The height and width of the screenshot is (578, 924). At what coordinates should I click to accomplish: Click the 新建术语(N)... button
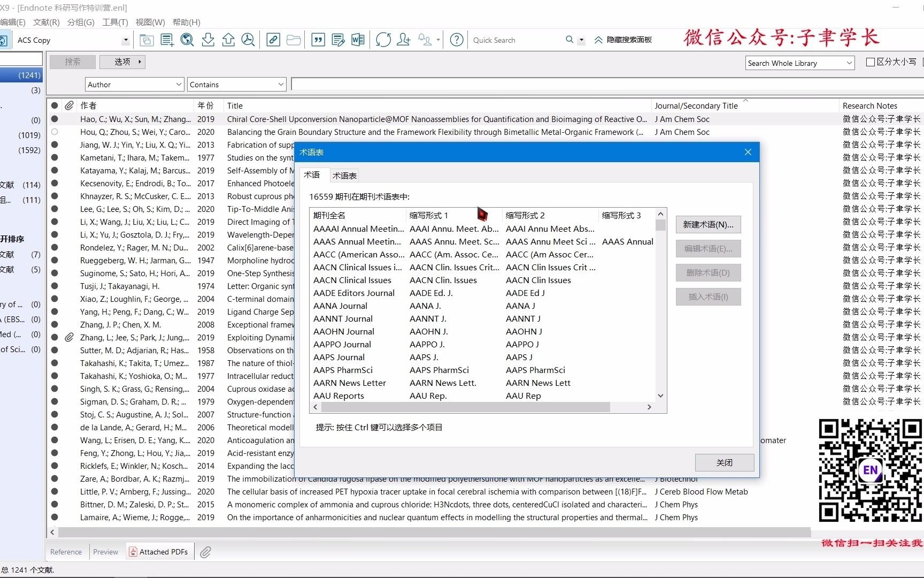coord(708,224)
